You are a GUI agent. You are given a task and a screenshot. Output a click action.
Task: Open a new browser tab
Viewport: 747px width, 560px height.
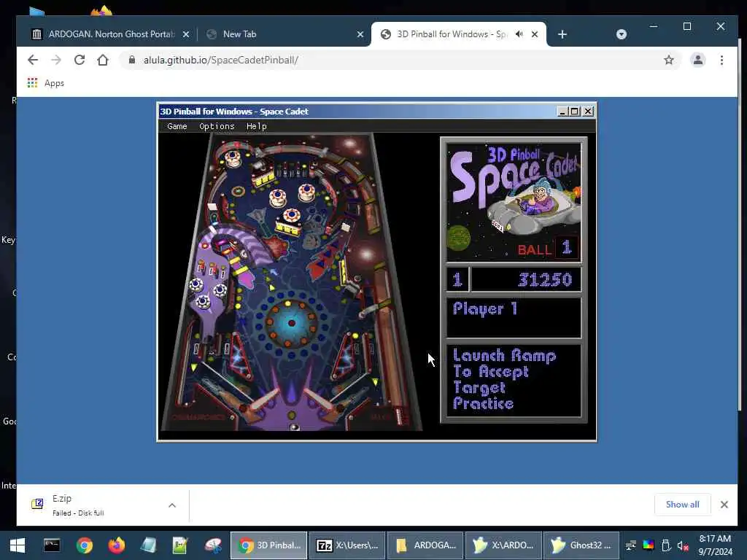(x=562, y=34)
